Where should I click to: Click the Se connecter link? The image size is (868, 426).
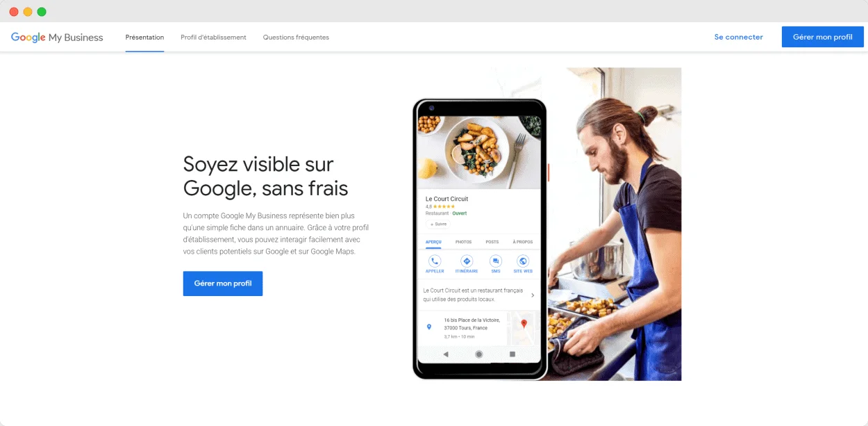point(738,38)
